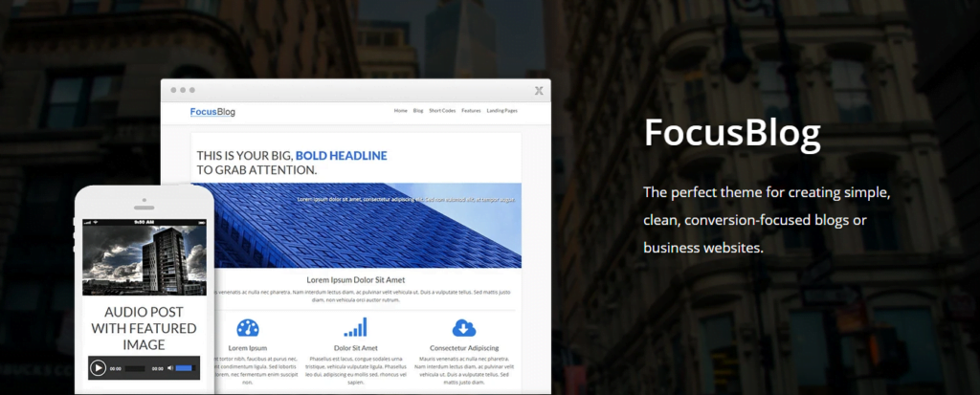This screenshot has height=395, width=980.
Task: Click the blue signal bars icon
Action: (x=355, y=327)
